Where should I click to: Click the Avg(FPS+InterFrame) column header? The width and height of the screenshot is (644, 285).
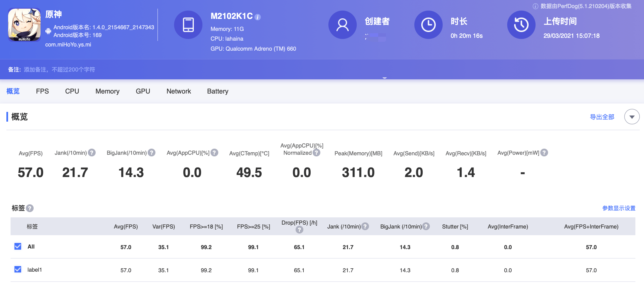click(591, 227)
